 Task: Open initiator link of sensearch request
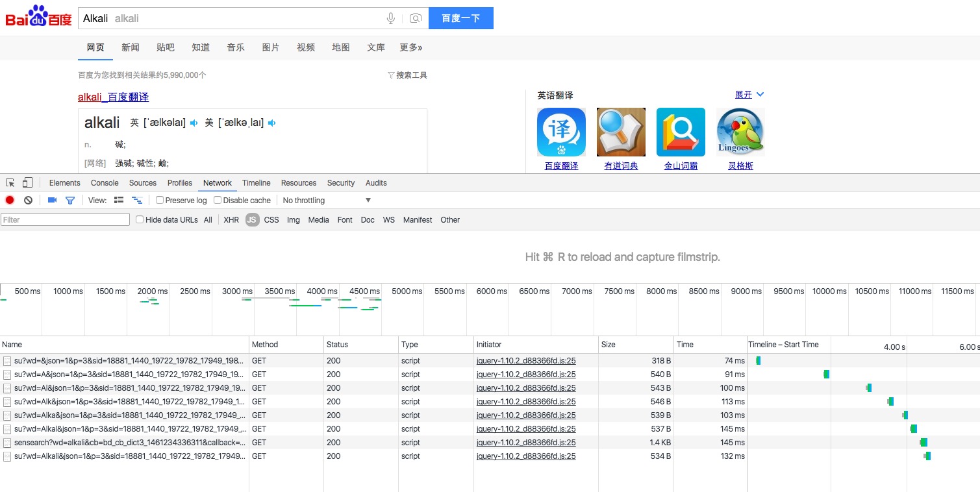coord(526,443)
